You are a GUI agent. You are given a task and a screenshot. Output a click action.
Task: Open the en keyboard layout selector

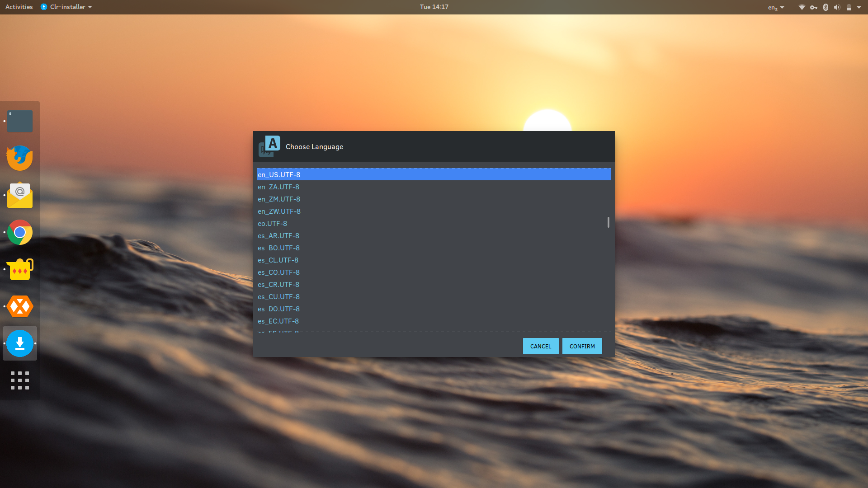(776, 7)
